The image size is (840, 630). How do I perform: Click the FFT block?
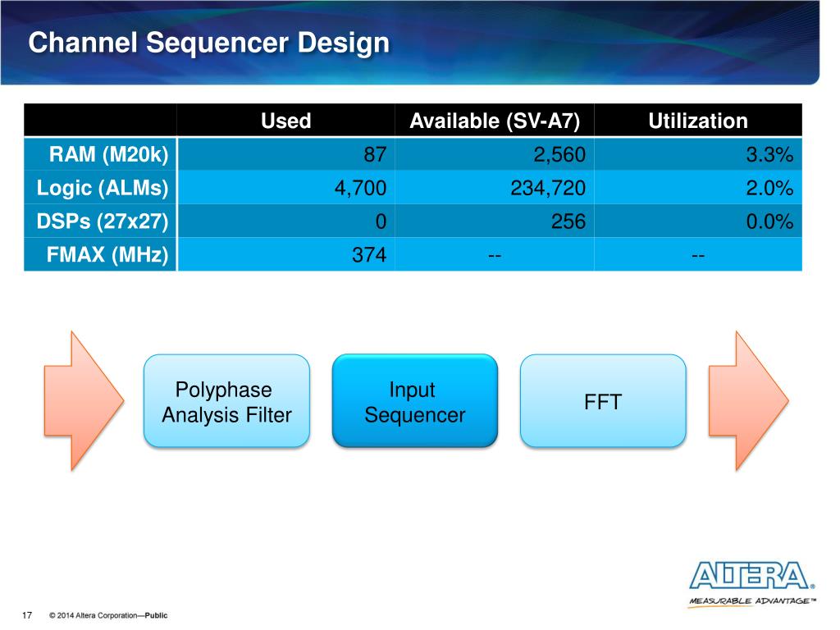(603, 400)
